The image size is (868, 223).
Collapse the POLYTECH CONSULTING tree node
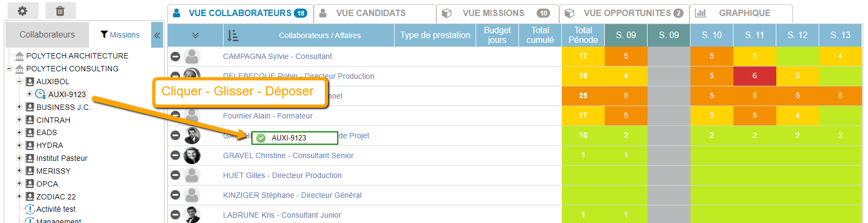click(9, 69)
